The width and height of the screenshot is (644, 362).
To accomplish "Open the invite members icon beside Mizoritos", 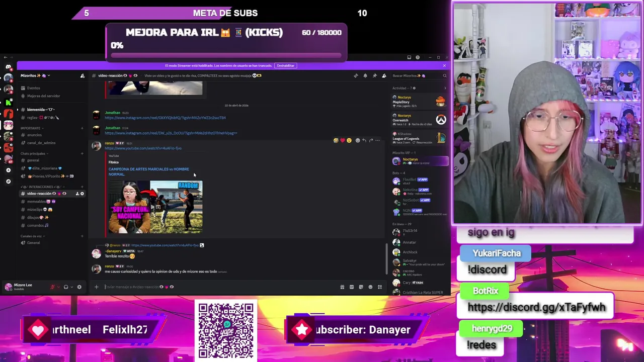I will pyautogui.click(x=83, y=75).
